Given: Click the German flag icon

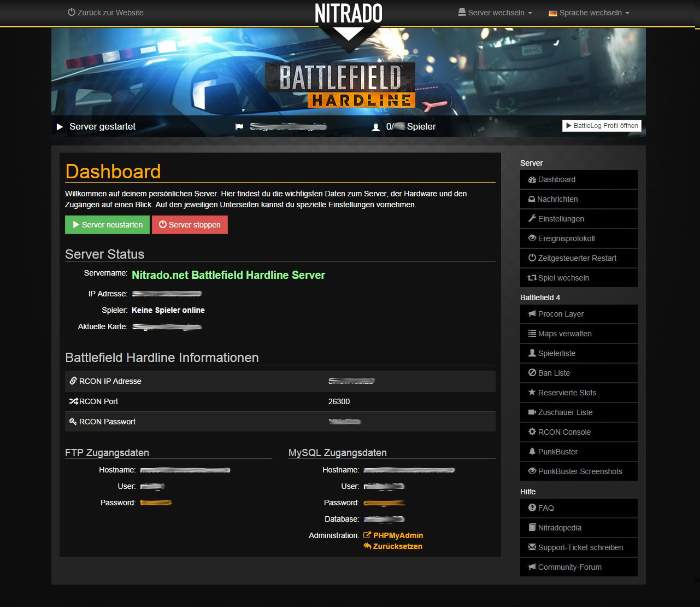Looking at the screenshot, I should pyautogui.click(x=553, y=13).
